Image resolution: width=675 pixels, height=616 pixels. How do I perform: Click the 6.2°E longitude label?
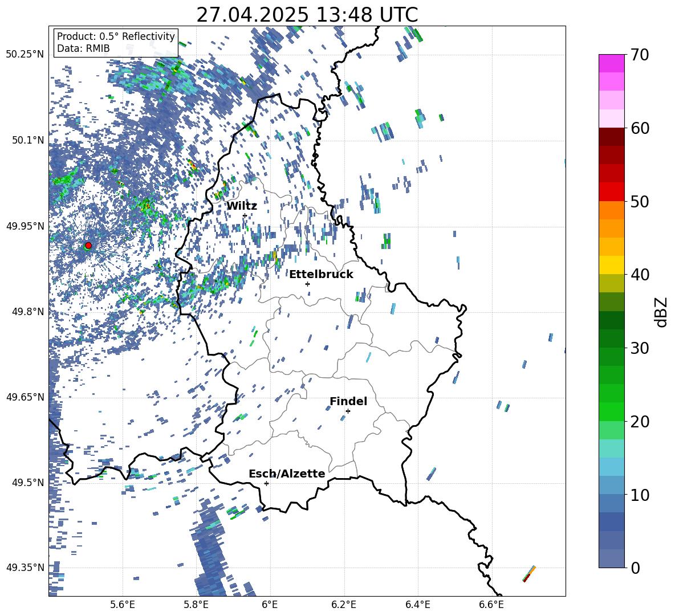344,605
